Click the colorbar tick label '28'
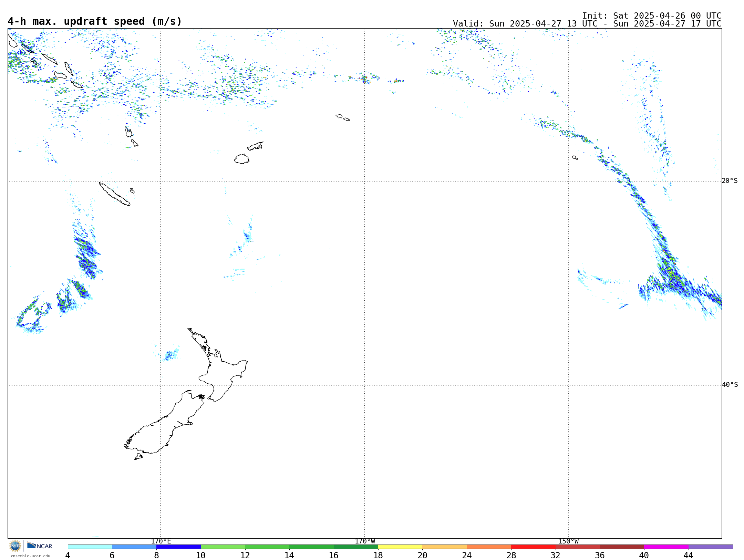 [x=511, y=556]
